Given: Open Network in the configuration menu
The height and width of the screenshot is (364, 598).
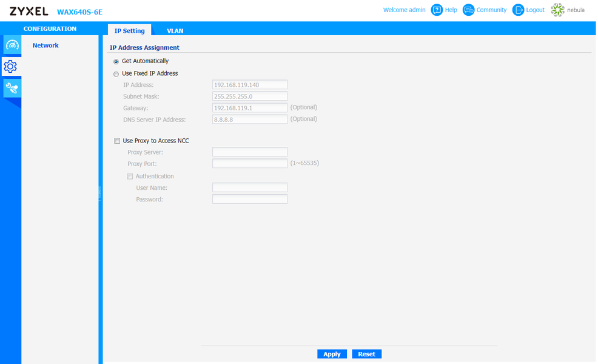Looking at the screenshot, I should [x=45, y=45].
